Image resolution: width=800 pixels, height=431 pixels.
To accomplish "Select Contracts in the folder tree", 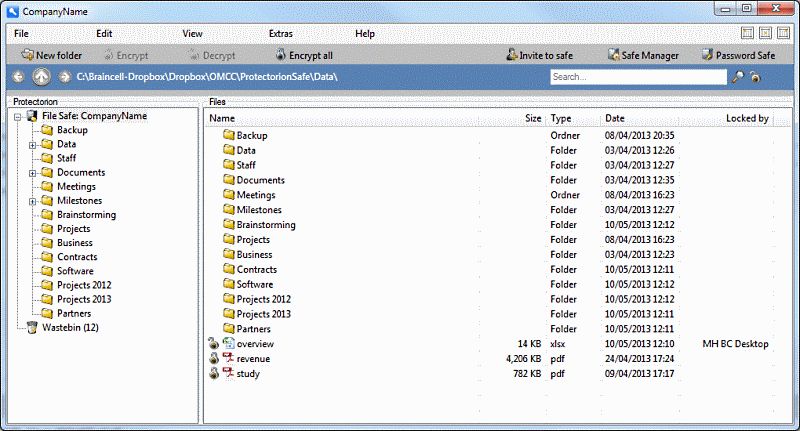I will pos(77,257).
